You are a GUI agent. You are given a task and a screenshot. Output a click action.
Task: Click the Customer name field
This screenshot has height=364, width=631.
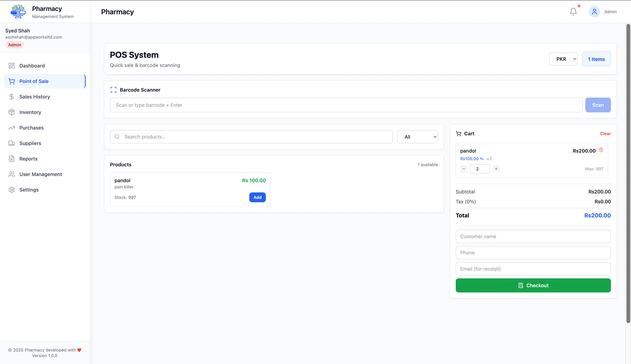(533, 236)
